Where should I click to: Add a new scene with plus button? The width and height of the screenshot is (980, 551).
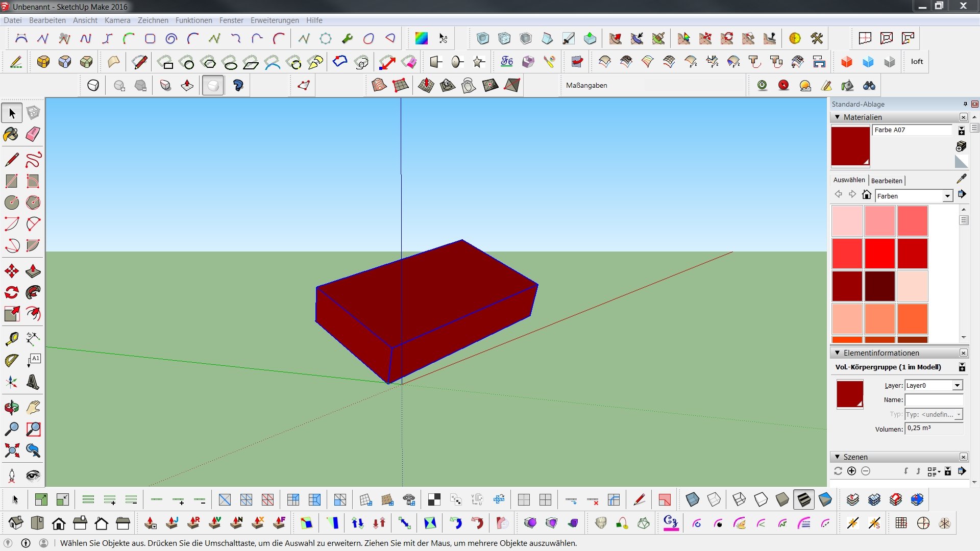coord(851,471)
